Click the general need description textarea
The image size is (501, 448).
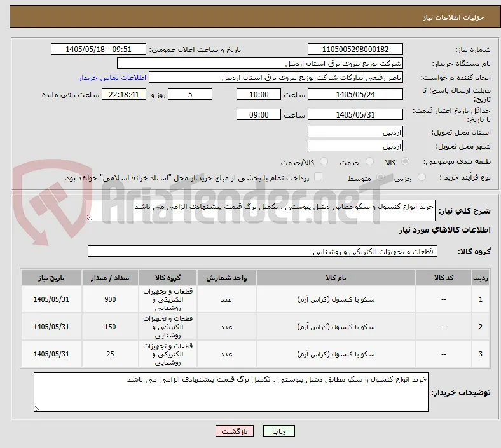pos(261,210)
